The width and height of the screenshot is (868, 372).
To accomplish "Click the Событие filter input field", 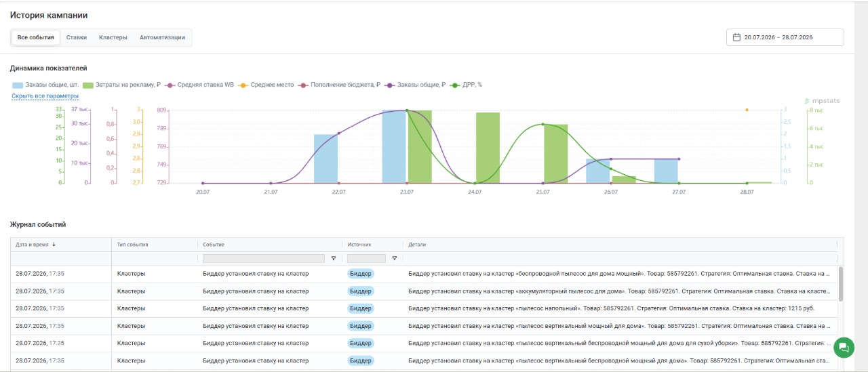I will 264,258.
